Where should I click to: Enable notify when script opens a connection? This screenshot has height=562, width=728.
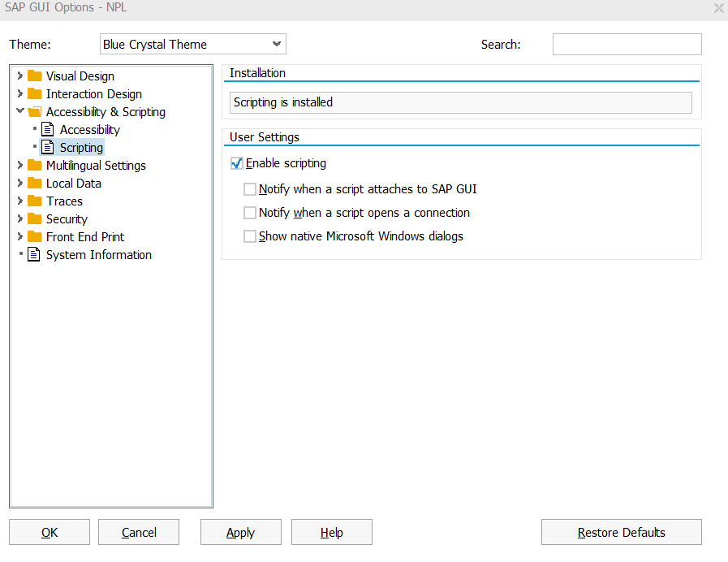click(x=250, y=213)
